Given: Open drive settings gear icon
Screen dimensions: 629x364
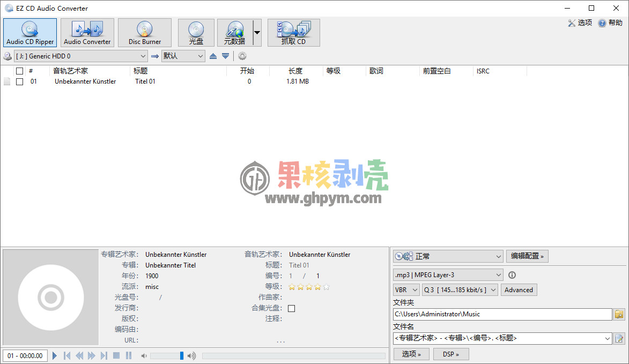Looking at the screenshot, I should [242, 56].
